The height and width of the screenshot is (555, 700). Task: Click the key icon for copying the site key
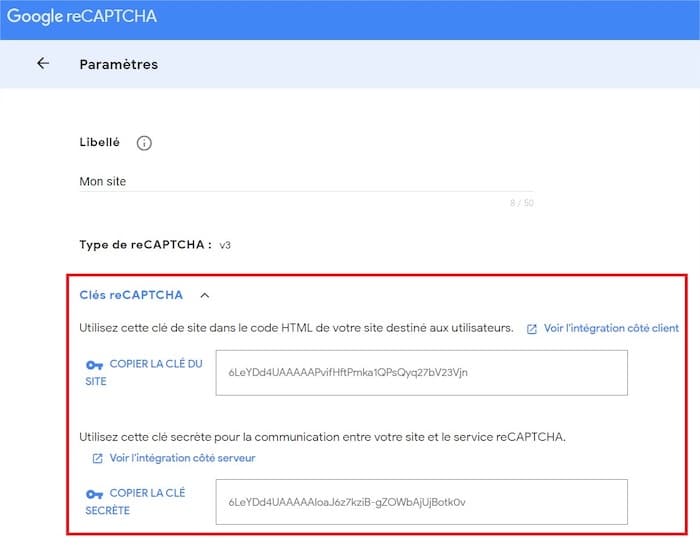click(95, 365)
